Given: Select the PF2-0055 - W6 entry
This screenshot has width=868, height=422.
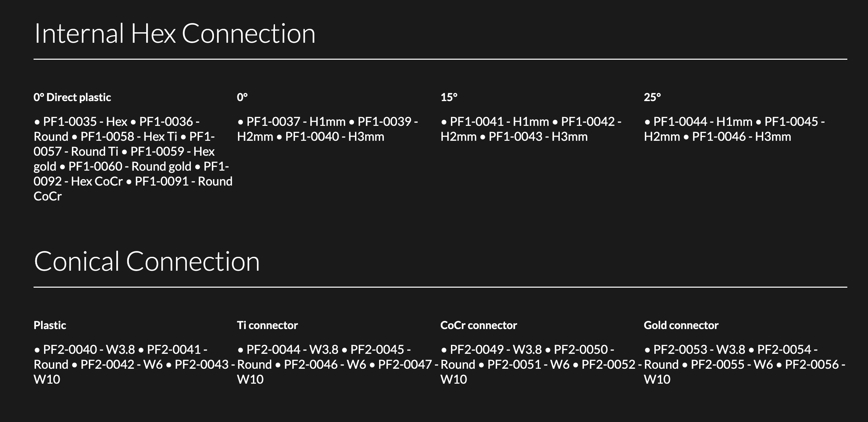Looking at the screenshot, I should [732, 364].
